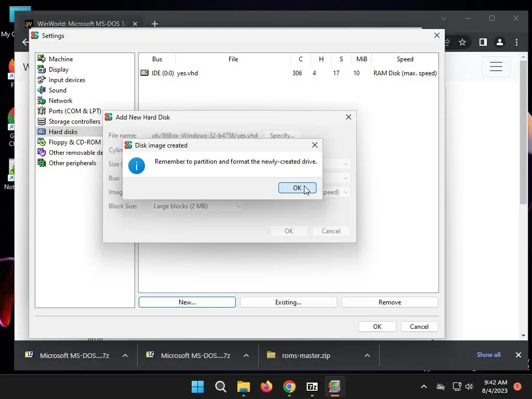Select Ports (COM & LPT) category
The image size is (532, 399).
(x=75, y=111)
